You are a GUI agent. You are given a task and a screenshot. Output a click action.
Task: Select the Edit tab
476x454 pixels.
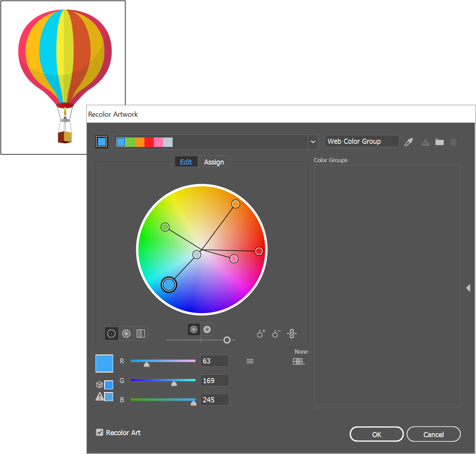186,161
